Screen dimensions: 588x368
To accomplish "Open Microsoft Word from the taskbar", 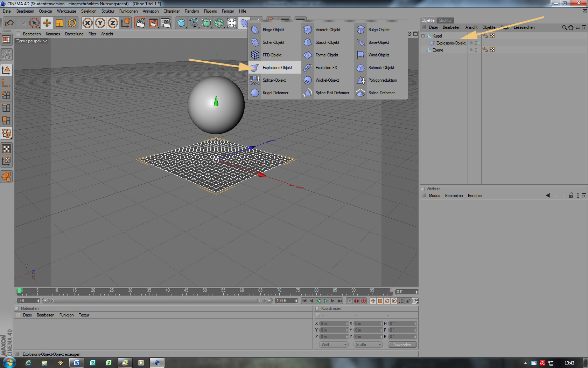I will 77,363.
